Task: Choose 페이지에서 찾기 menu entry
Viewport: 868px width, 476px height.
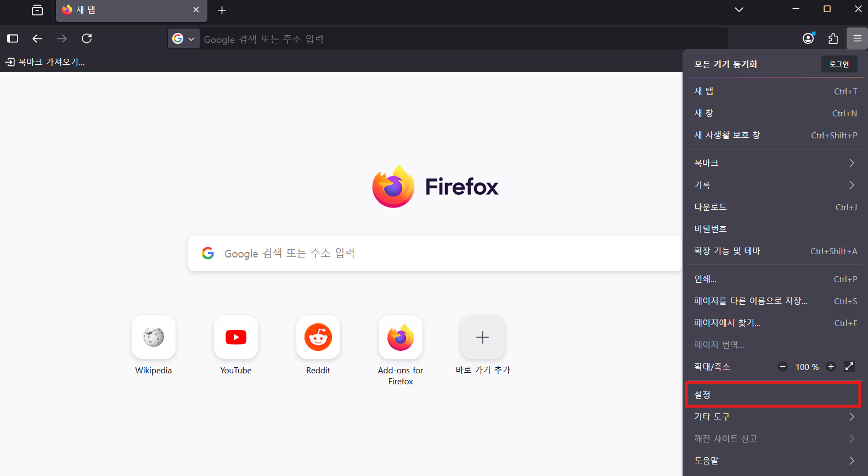Action: click(775, 323)
